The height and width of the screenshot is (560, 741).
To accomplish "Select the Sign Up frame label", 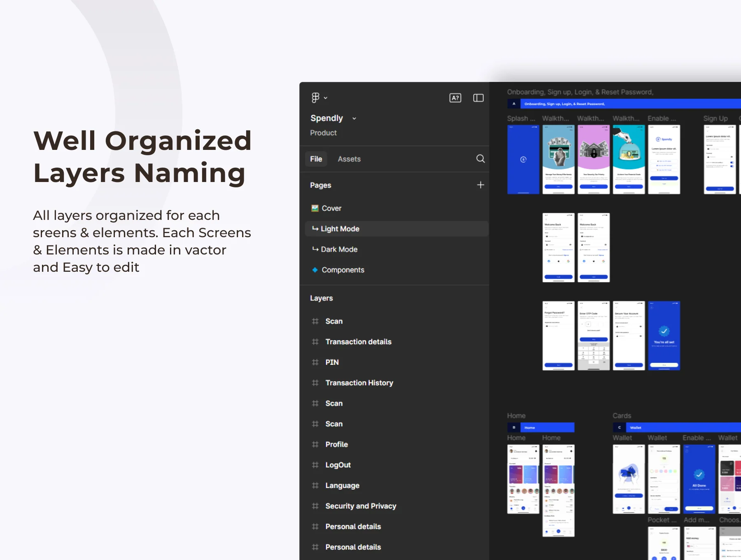I will [x=715, y=119].
